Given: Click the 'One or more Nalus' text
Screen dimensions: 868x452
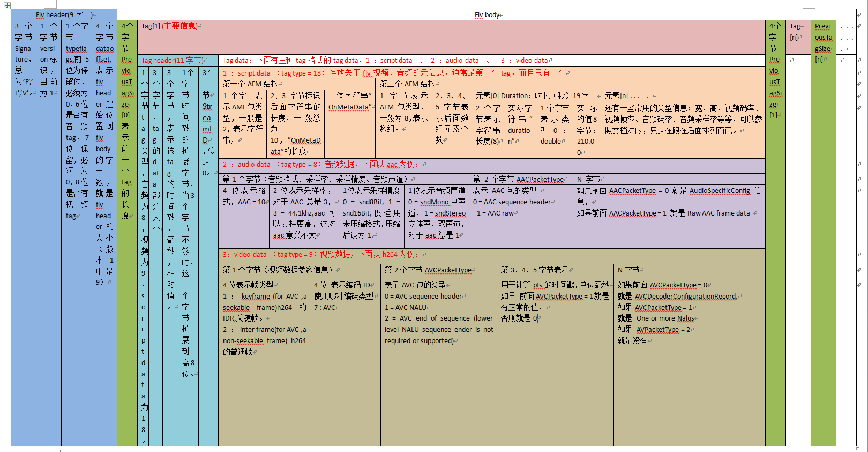Looking at the screenshot, I should pyautogui.click(x=665, y=318).
